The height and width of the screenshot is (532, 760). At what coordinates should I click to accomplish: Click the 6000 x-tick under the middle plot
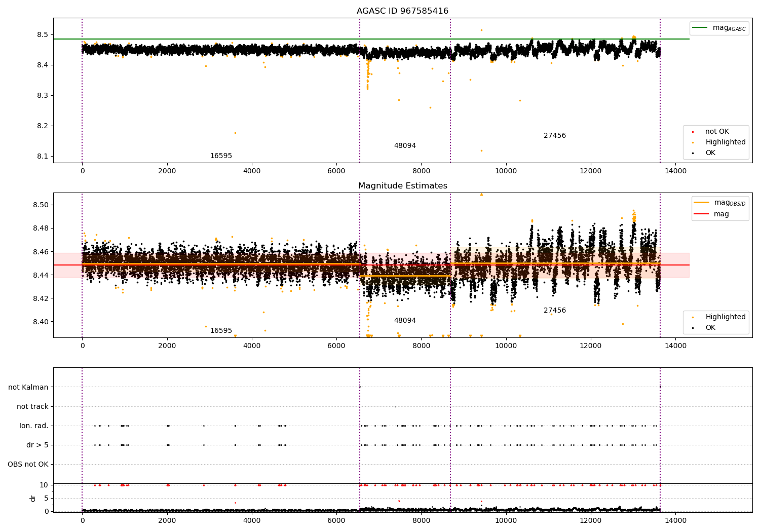click(x=336, y=346)
